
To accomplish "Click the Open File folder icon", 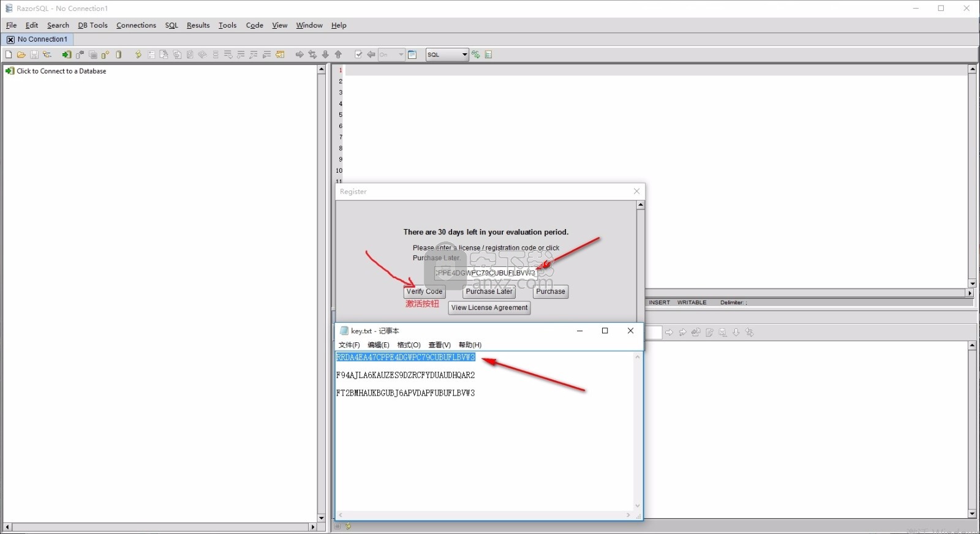I will tap(21, 55).
